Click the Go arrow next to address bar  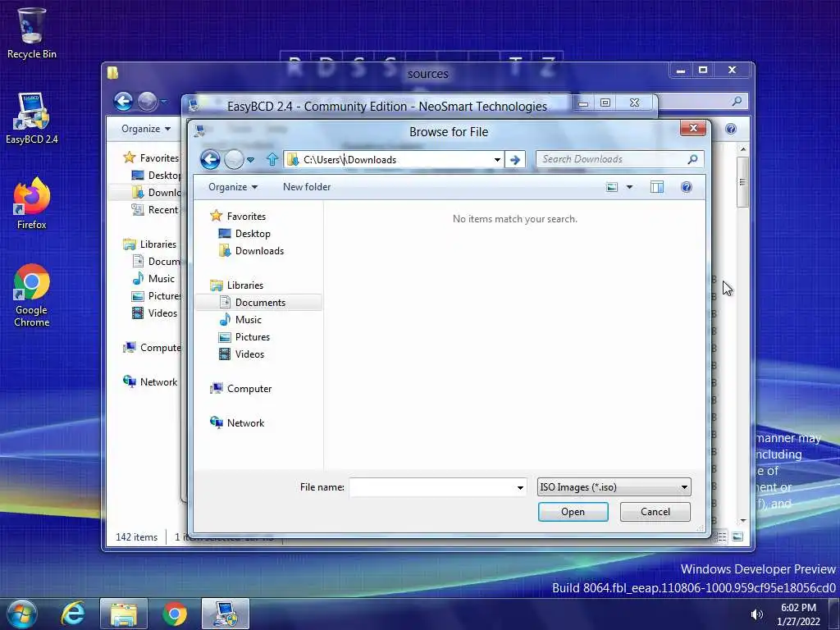pyautogui.click(x=515, y=160)
